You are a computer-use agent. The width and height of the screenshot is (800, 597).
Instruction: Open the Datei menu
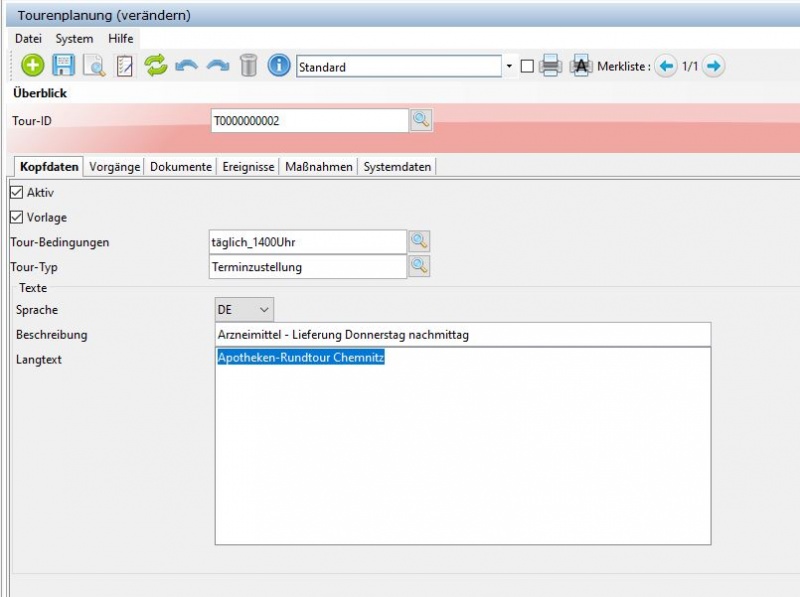28,38
